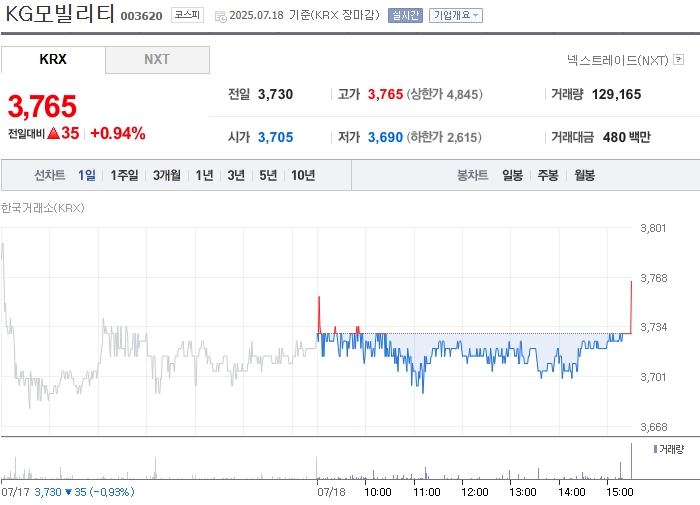Click the red up-triangle next to 35
700x505 pixels.
click(x=53, y=133)
